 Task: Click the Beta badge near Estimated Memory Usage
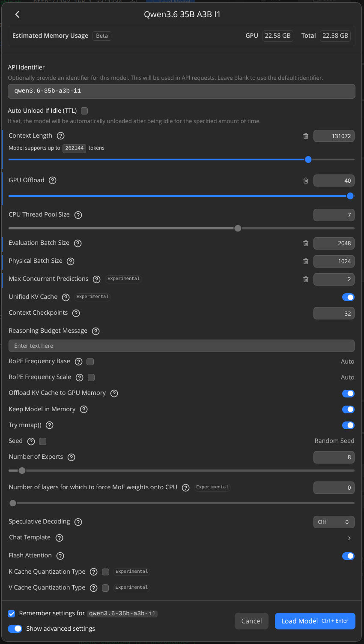coord(102,36)
